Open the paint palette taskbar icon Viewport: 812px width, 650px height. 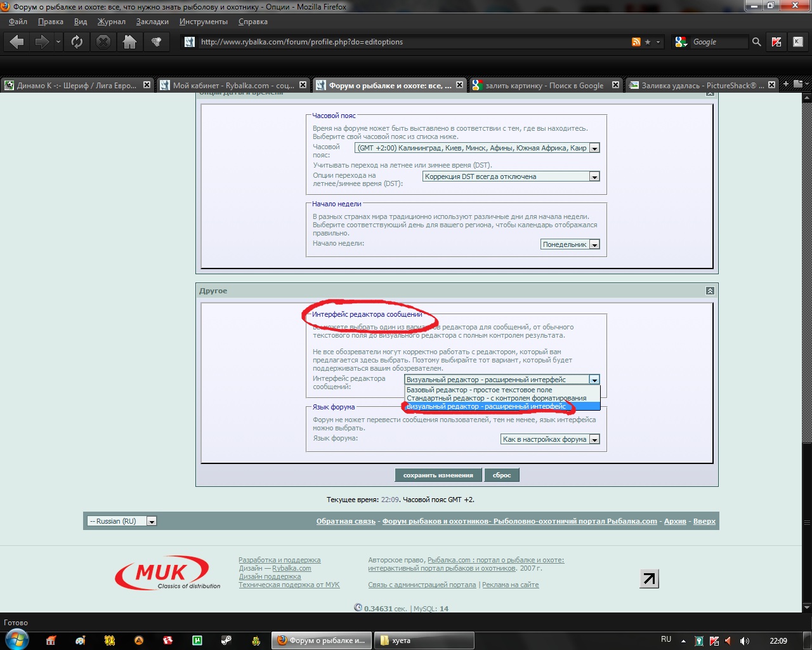pos(80,640)
